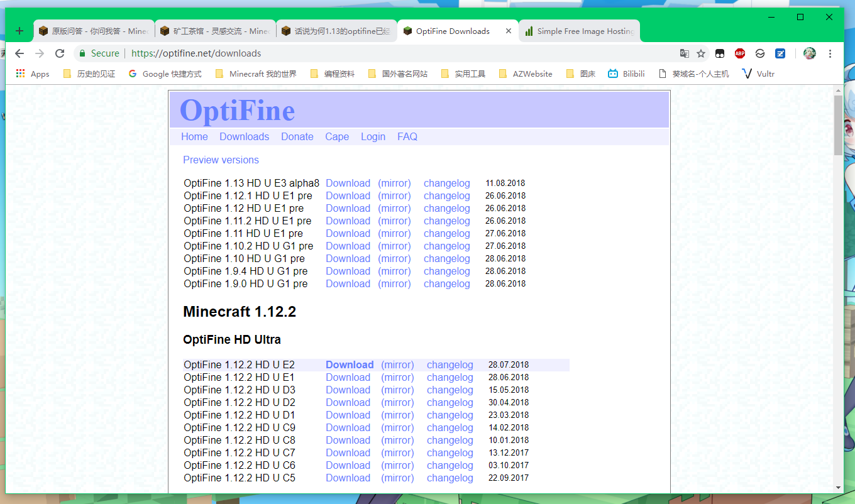Click the scrollbar down arrow

[x=838, y=488]
